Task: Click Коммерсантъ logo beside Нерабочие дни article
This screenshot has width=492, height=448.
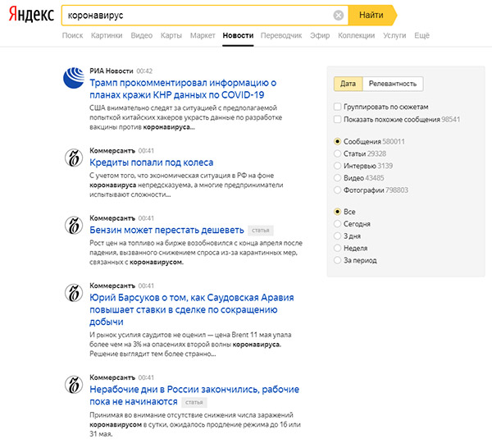Action: (74, 385)
